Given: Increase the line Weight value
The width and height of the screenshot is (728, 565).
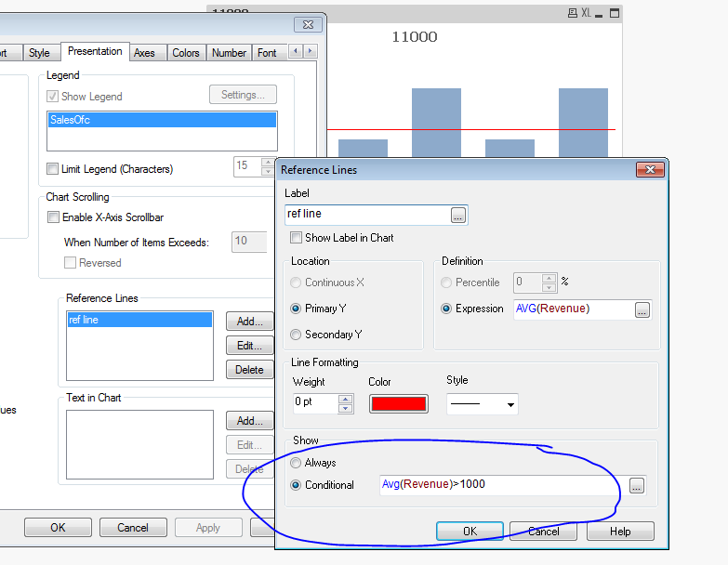Looking at the screenshot, I should [x=346, y=399].
